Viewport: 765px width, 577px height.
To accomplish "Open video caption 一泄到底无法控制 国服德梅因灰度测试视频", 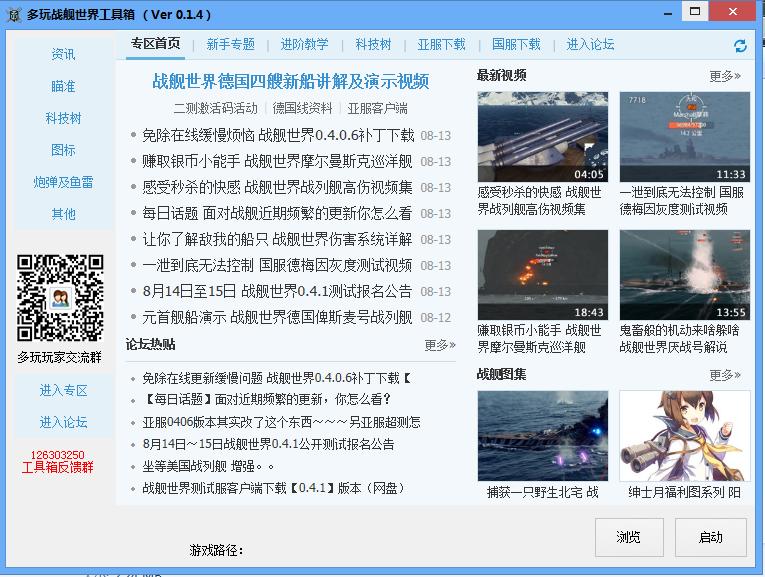I will 682,200.
